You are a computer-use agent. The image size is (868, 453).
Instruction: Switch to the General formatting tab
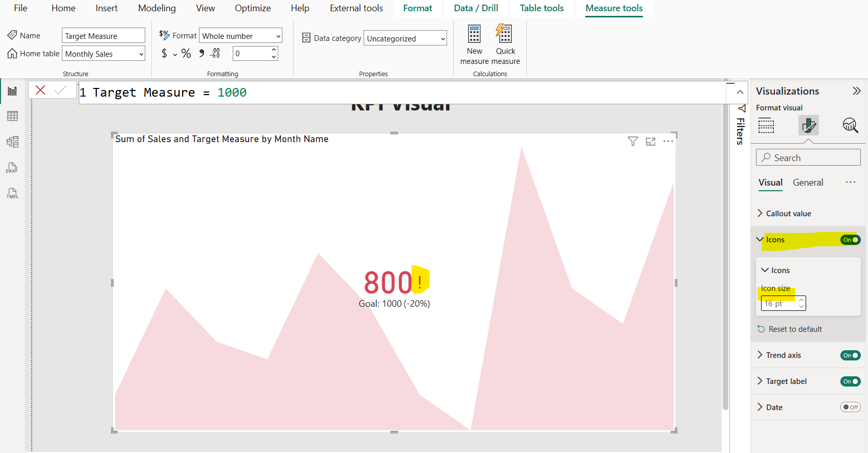point(808,183)
